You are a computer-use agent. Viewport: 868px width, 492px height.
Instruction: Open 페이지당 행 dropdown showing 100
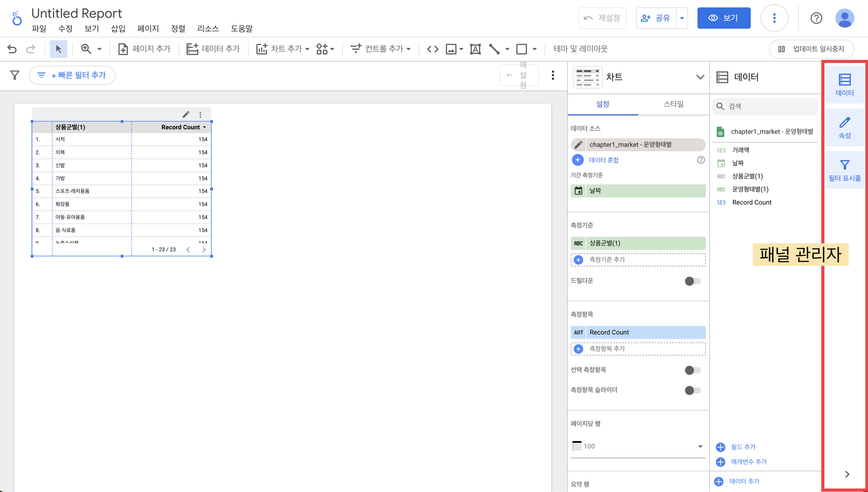click(x=638, y=446)
